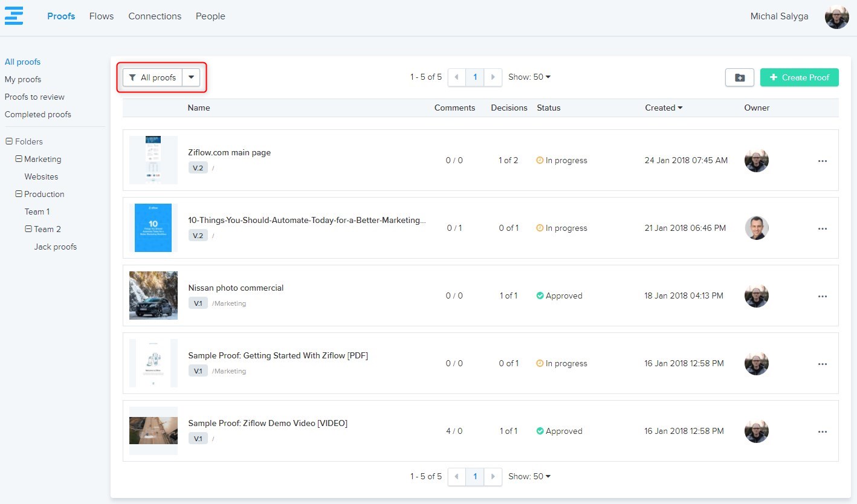This screenshot has width=857, height=504.
Task: Go to next page arrow in top pagination
Action: (x=493, y=77)
